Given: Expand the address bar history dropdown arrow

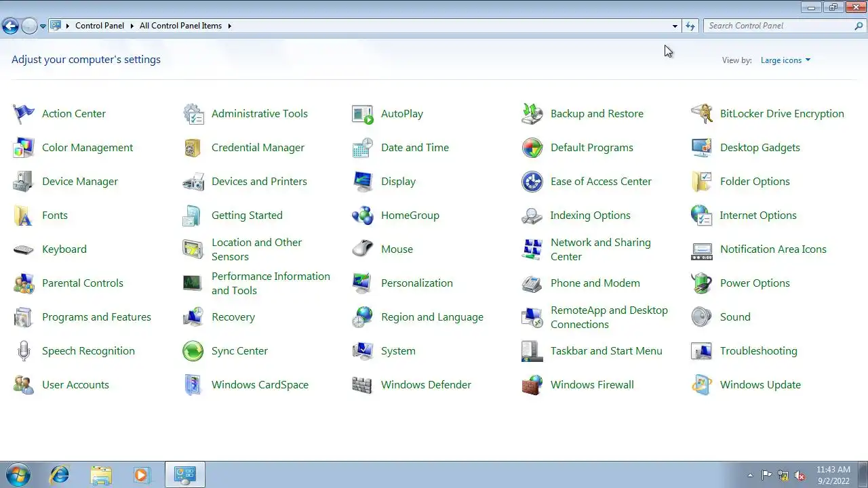Looking at the screenshot, I should (675, 26).
